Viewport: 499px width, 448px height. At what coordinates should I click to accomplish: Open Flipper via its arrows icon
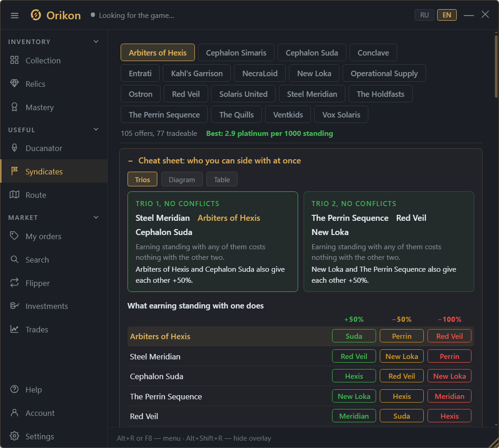(x=14, y=283)
